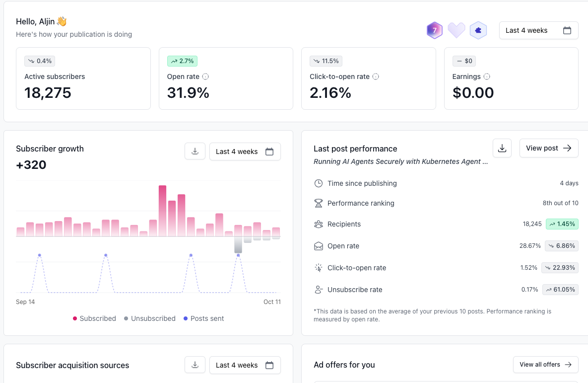Click the $0 earnings change badge
The height and width of the screenshot is (383, 588).
click(x=464, y=61)
